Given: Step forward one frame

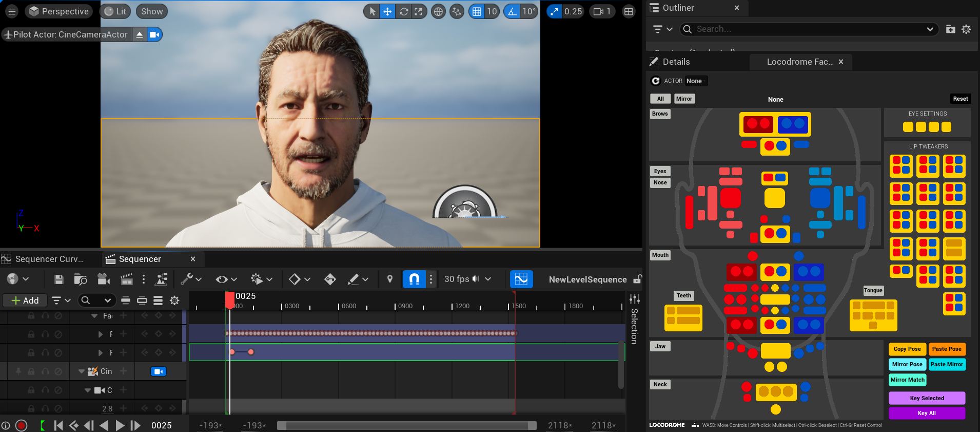Looking at the screenshot, I should (135, 425).
